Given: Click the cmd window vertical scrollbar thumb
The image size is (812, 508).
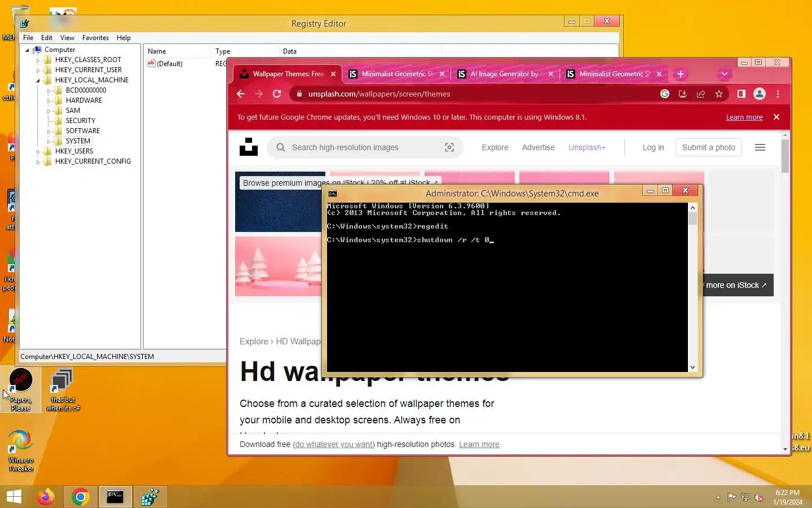Looking at the screenshot, I should click(692, 218).
